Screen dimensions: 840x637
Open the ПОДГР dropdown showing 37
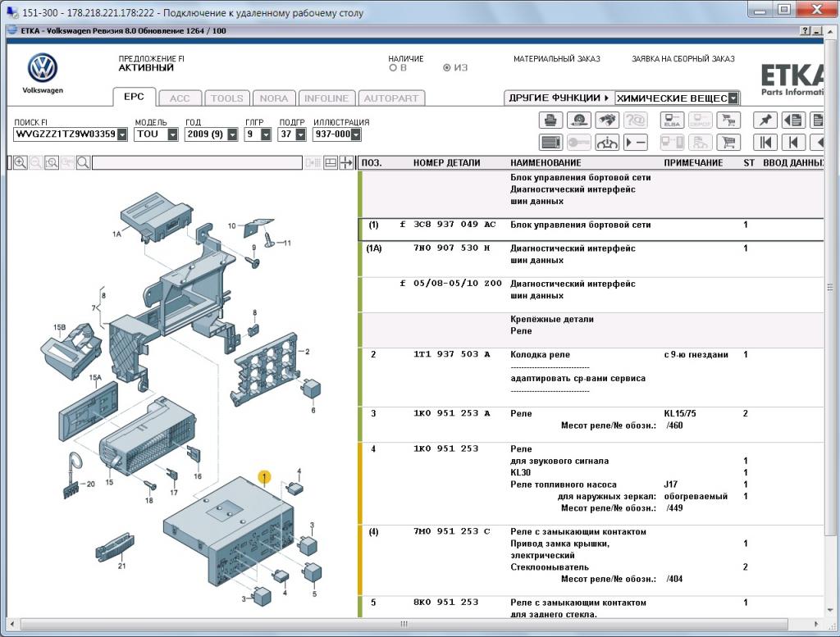[300, 134]
